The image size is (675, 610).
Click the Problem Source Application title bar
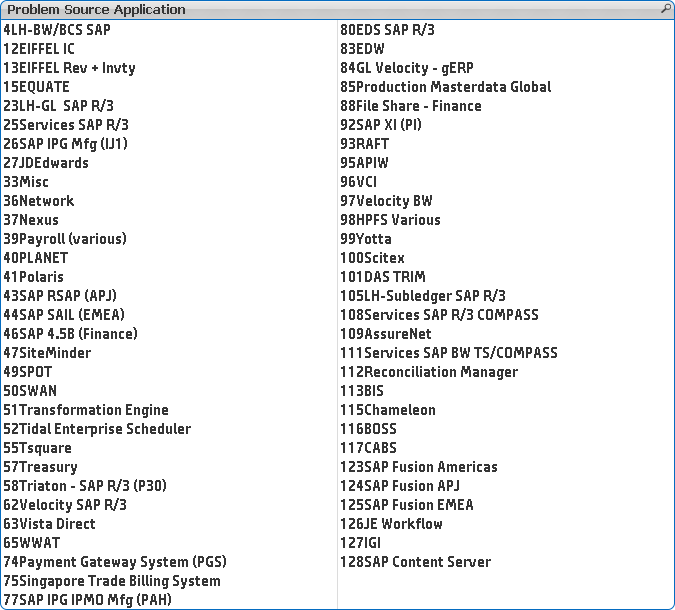338,9
